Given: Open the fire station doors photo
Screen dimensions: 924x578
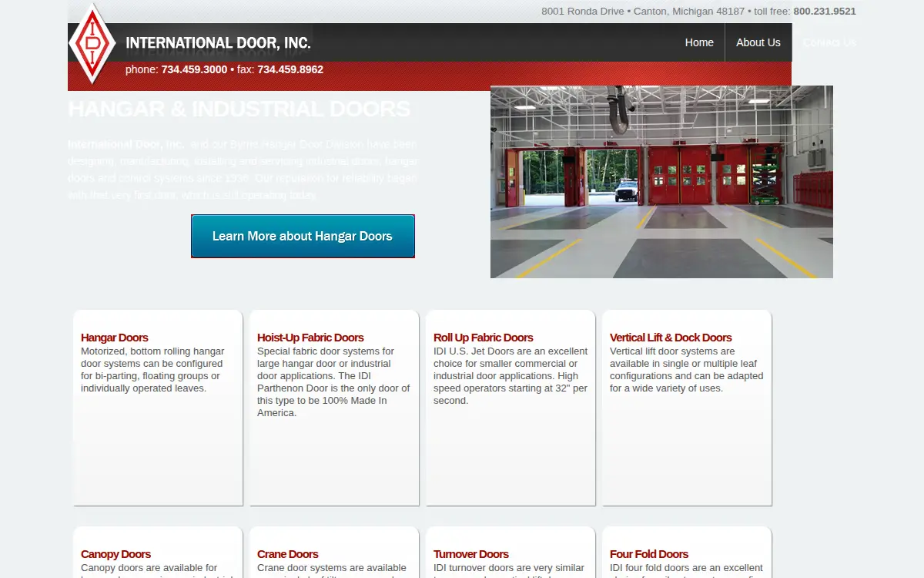Looking at the screenshot, I should click(x=661, y=182).
